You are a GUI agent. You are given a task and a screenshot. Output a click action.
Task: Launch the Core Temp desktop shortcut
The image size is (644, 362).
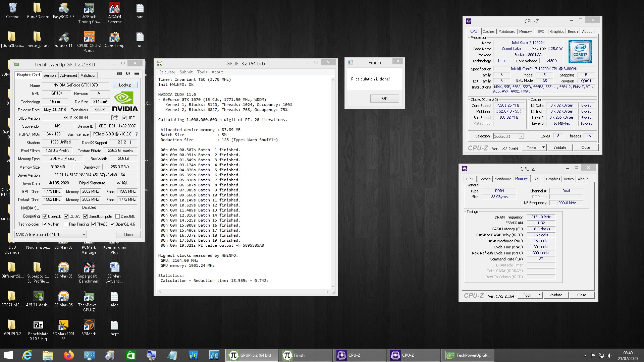click(114, 39)
